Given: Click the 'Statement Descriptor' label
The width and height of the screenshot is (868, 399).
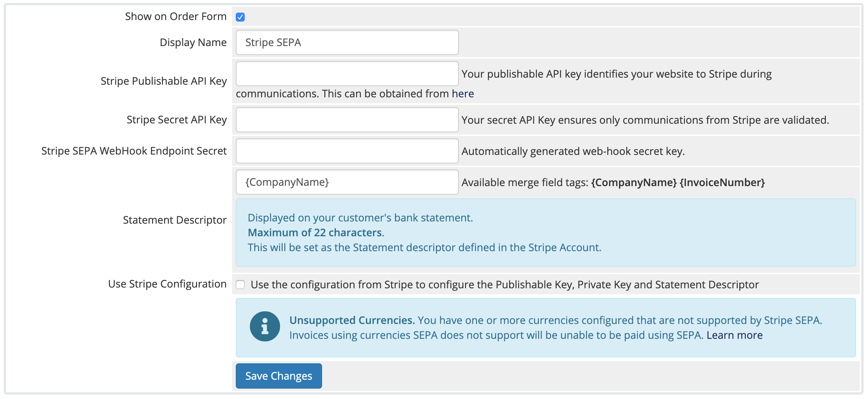Looking at the screenshot, I should coord(175,220).
